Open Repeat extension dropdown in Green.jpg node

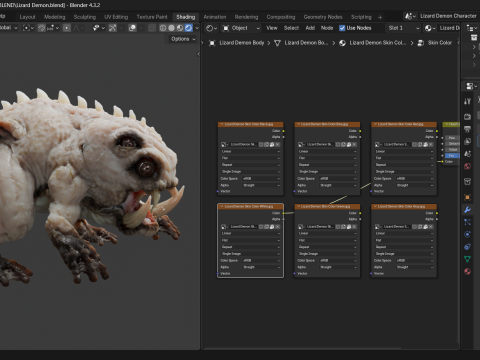[327, 247]
